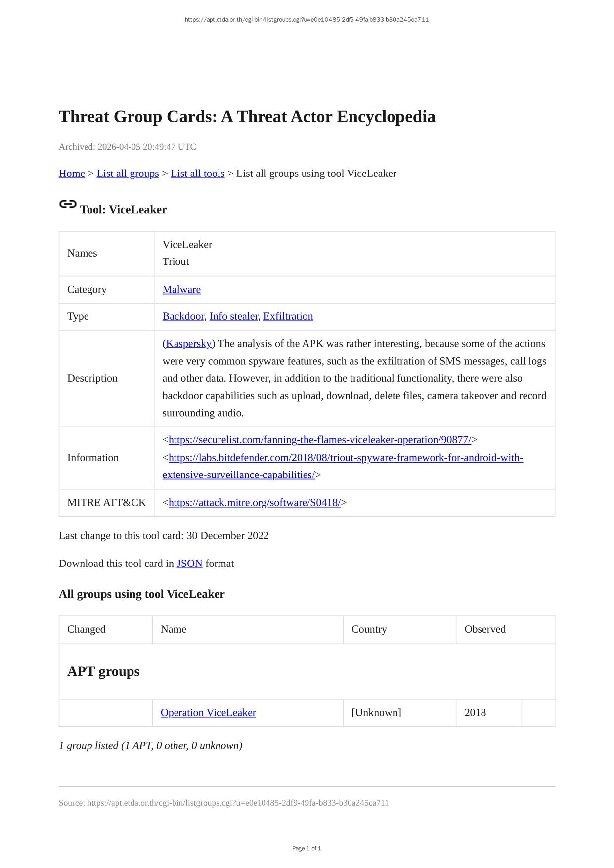
Task: Click the permalink chain icon beside Tool heading
Action: [x=68, y=204]
